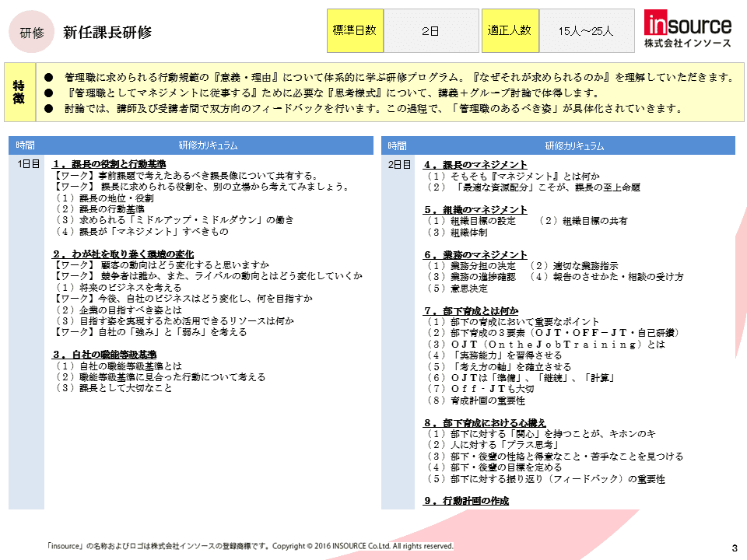Image resolution: width=747 pixels, height=560 pixels.
Task: Click the item '（３）組織体制'
Action: 457,233
